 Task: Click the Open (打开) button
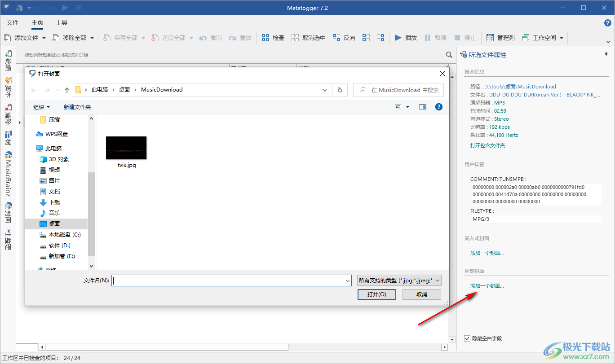(x=376, y=294)
